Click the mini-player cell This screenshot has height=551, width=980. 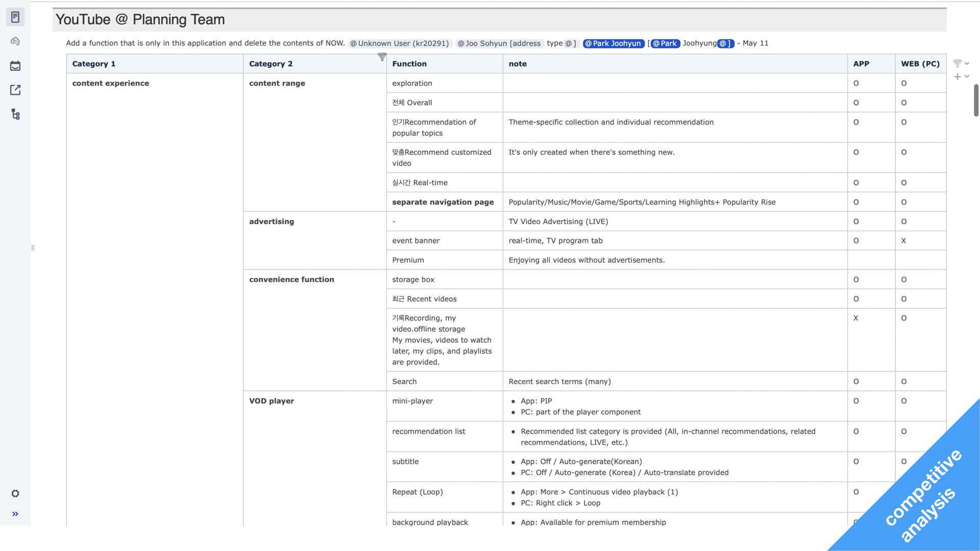click(444, 407)
